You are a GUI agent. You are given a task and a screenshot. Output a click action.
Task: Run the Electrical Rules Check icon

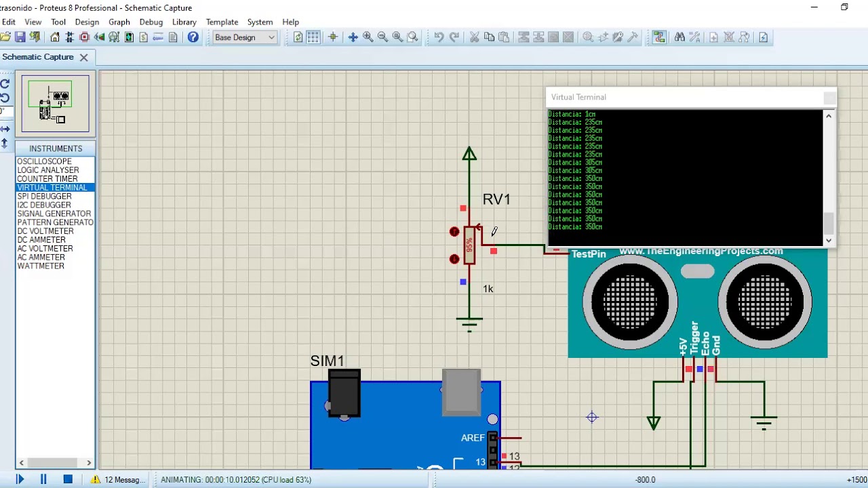tap(764, 37)
